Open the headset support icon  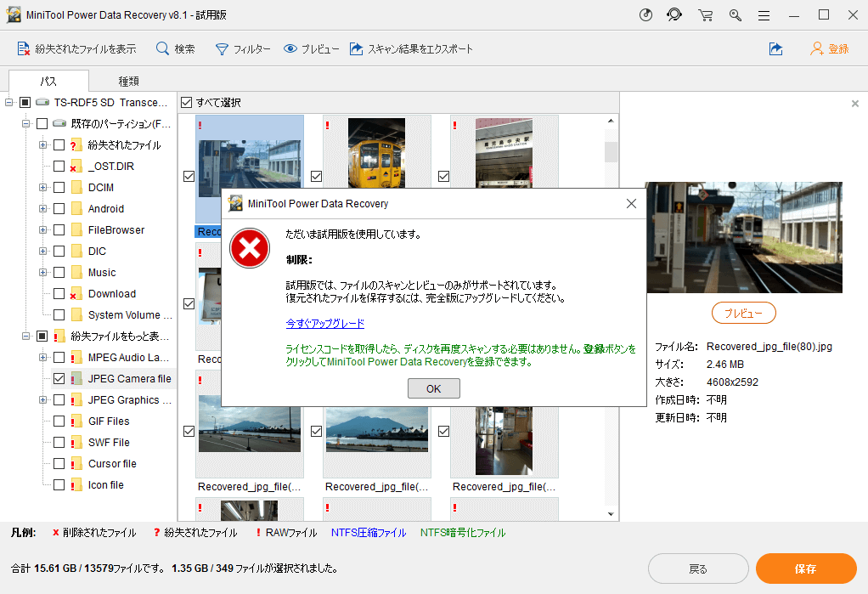coord(674,14)
